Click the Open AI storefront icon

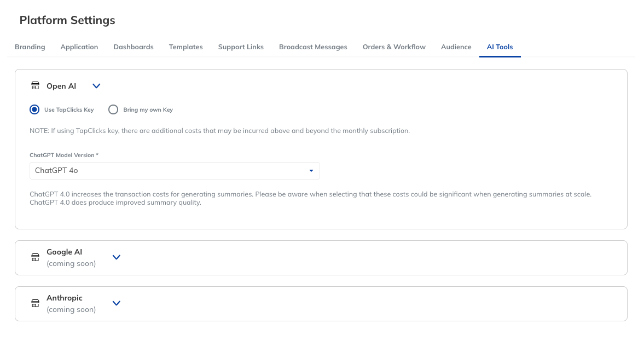(x=36, y=85)
